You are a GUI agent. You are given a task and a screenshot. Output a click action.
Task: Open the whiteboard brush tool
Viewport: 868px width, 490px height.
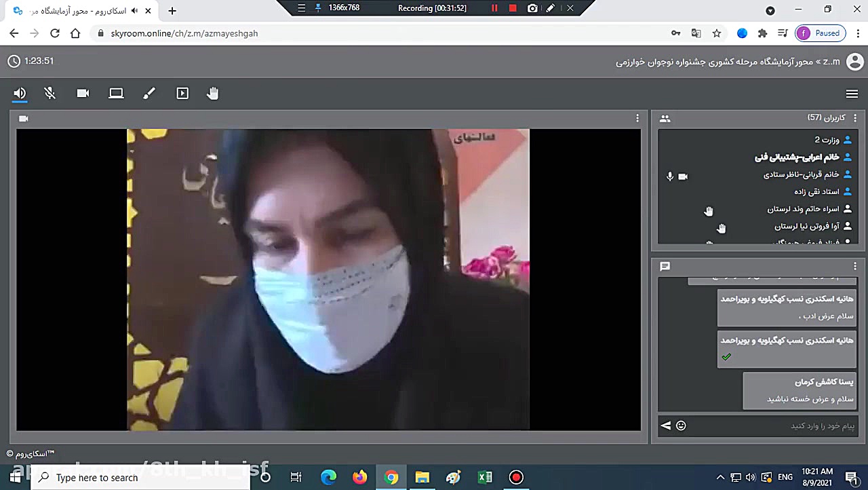click(149, 94)
